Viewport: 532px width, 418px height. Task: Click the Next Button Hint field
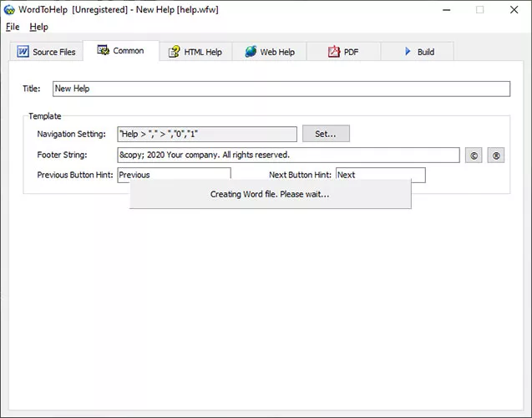pyautogui.click(x=380, y=175)
